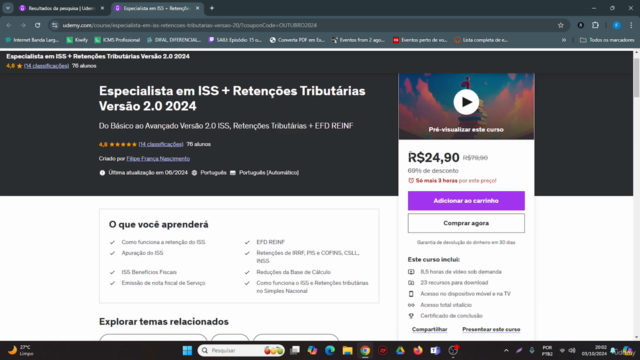
Task: Click Presentear este curso link
Action: [x=491, y=329]
